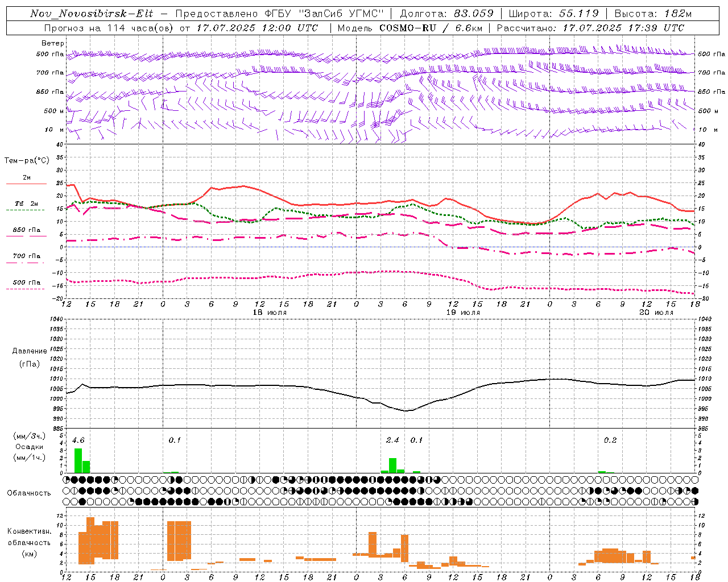Click the 'Широта: 55.119' latitude value
The width and height of the screenshot is (728, 582).
(x=553, y=14)
